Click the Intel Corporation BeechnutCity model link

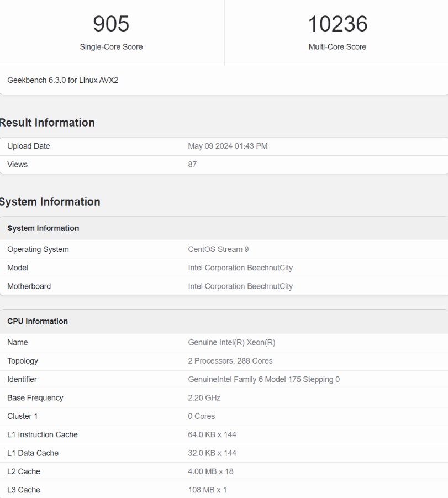(241, 268)
